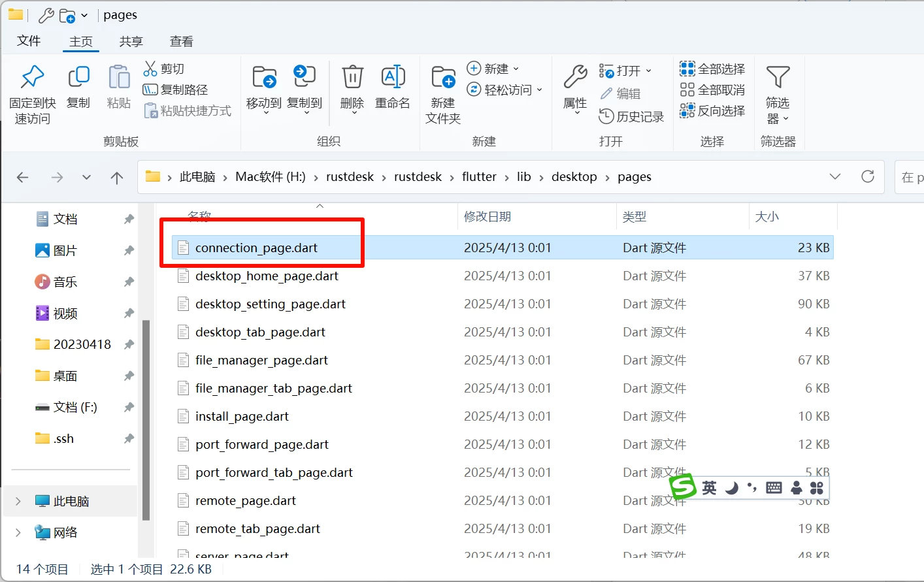Expand the This PC tree node

(x=18, y=501)
